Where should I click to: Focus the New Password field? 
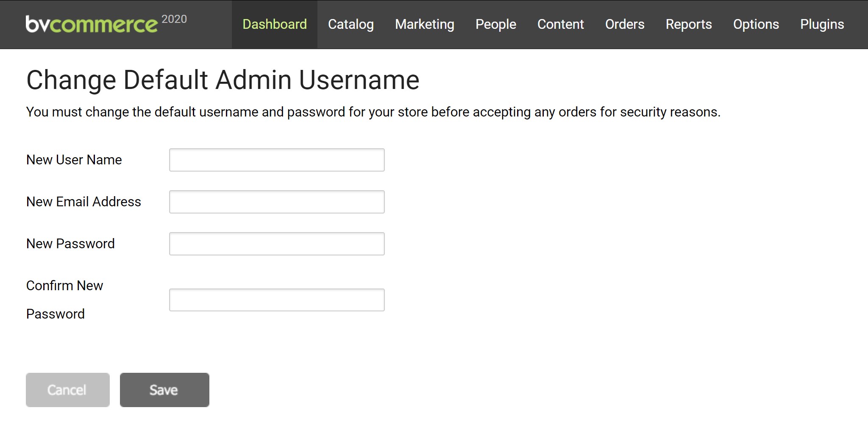click(277, 244)
